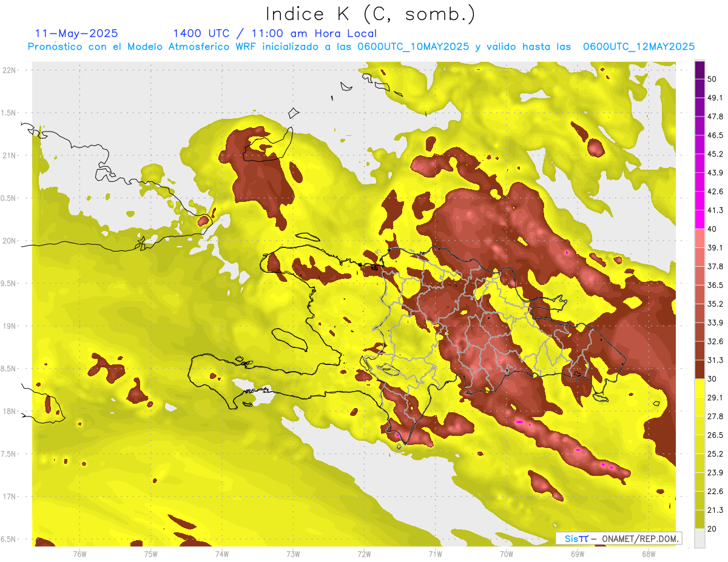Click the initialization stamp "0600UTC_10MAY2025"
Screen dimensions: 728x562
(413, 47)
